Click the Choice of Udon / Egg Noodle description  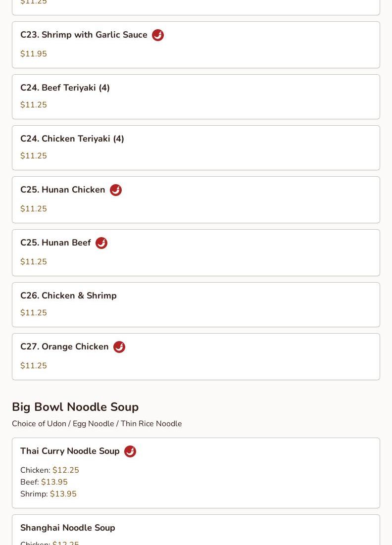coord(97,424)
